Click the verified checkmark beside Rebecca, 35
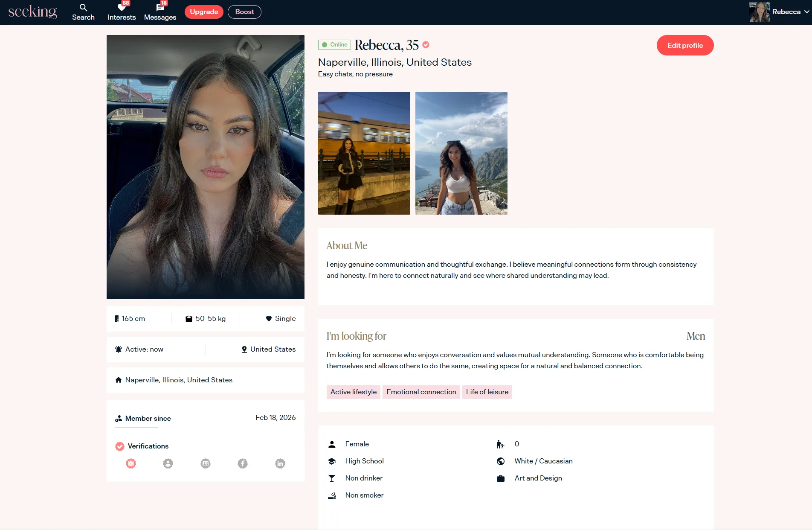 (426, 45)
